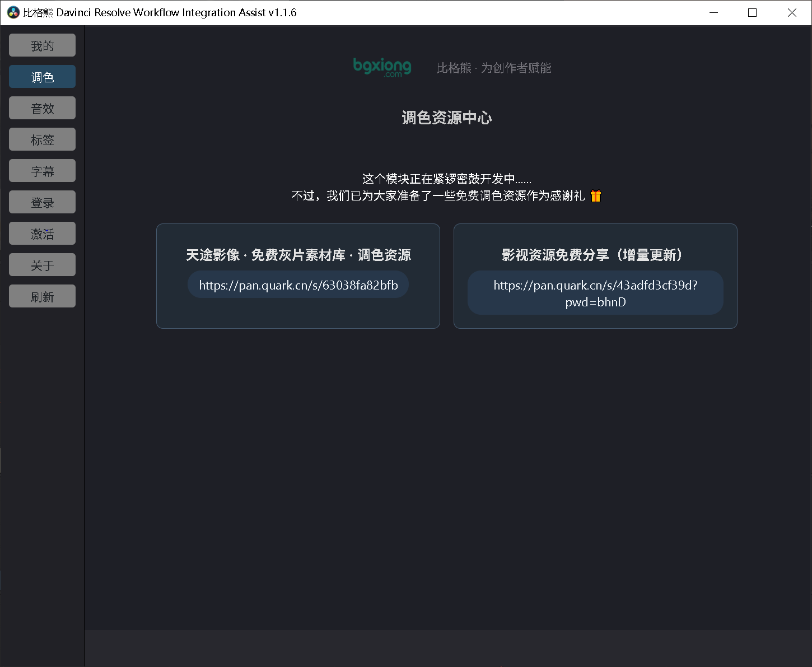Screen dimensions: 812x667
Task: Open the 登录 page
Action: (x=42, y=202)
